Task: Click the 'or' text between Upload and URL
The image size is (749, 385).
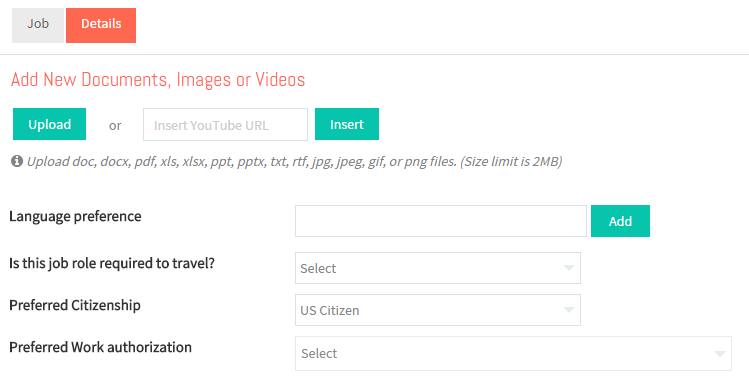Action: (115, 126)
